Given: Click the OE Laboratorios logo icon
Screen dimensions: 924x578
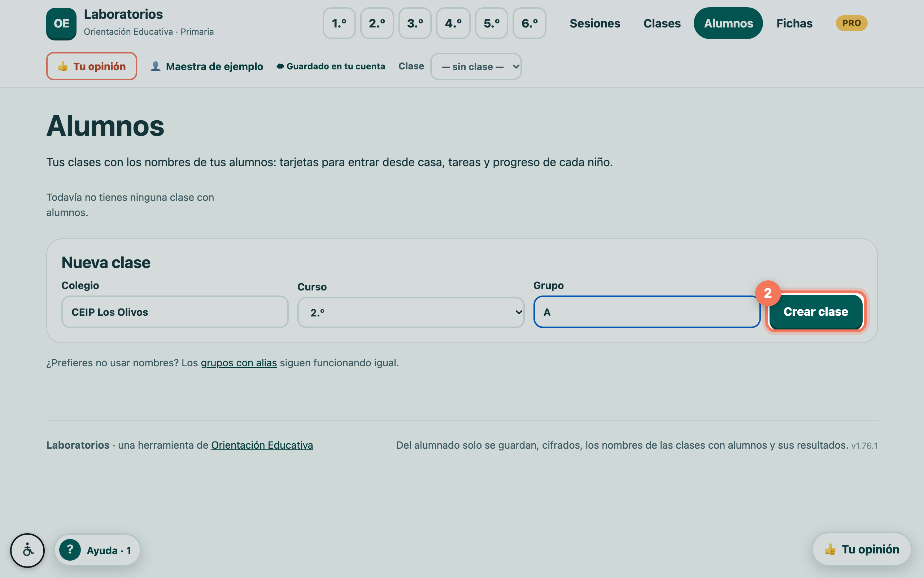Looking at the screenshot, I should click(x=61, y=24).
